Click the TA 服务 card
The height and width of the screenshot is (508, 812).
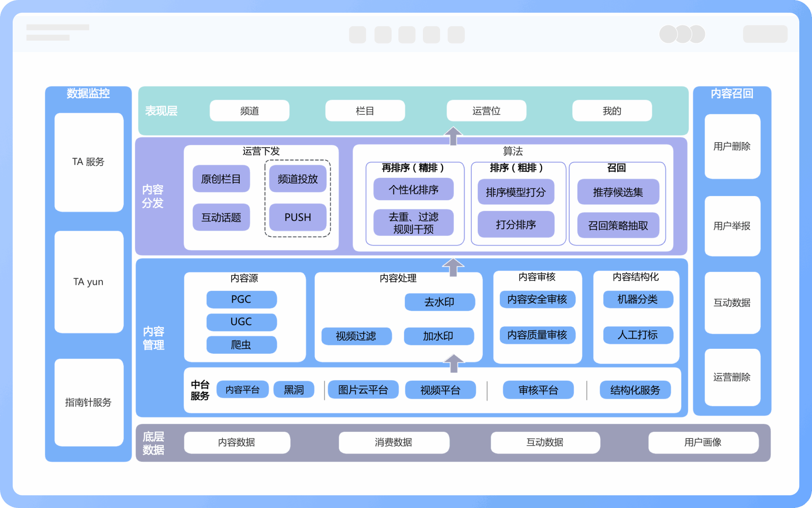click(x=88, y=162)
